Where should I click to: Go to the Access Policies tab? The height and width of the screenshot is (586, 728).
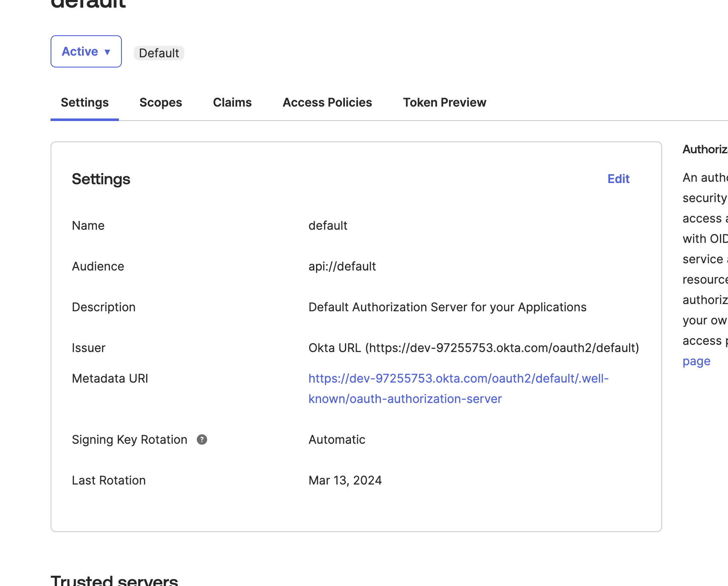(327, 102)
